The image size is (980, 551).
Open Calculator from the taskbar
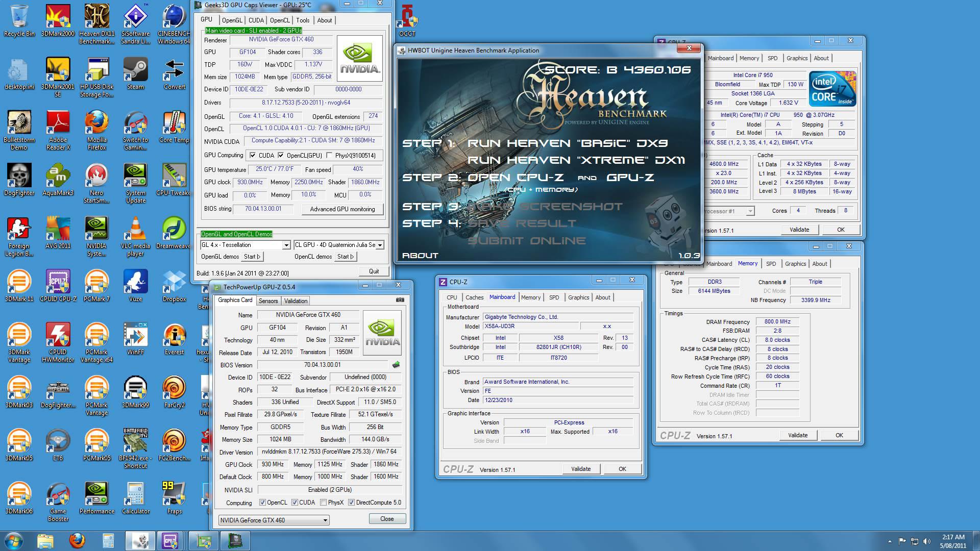(x=108, y=540)
